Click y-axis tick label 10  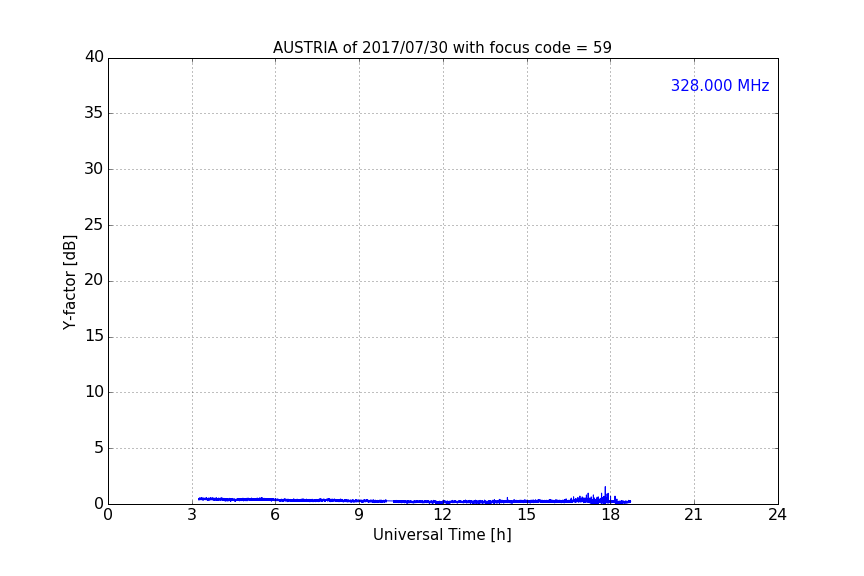pos(94,392)
